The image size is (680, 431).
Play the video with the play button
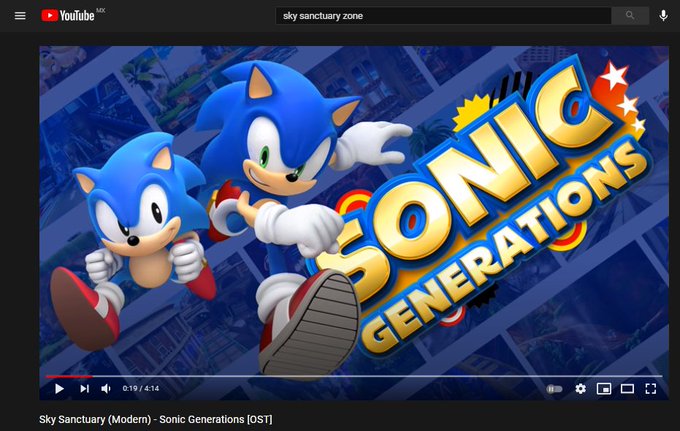pos(59,389)
